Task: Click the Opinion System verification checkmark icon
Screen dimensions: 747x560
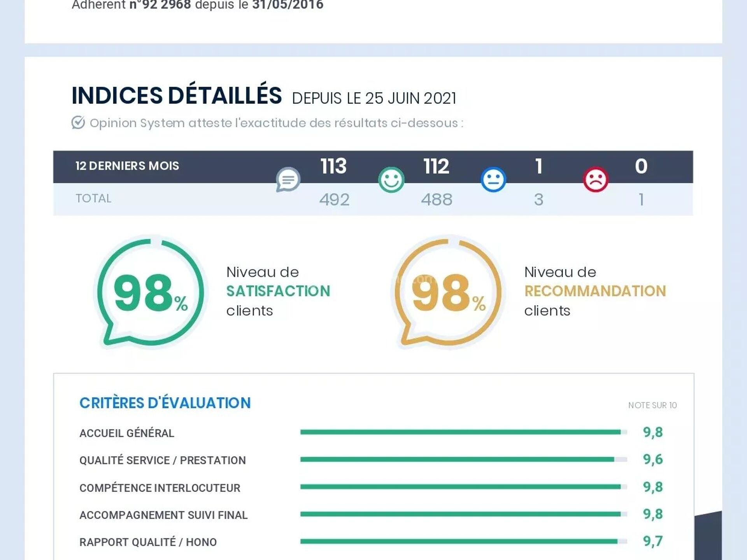Action: tap(78, 122)
